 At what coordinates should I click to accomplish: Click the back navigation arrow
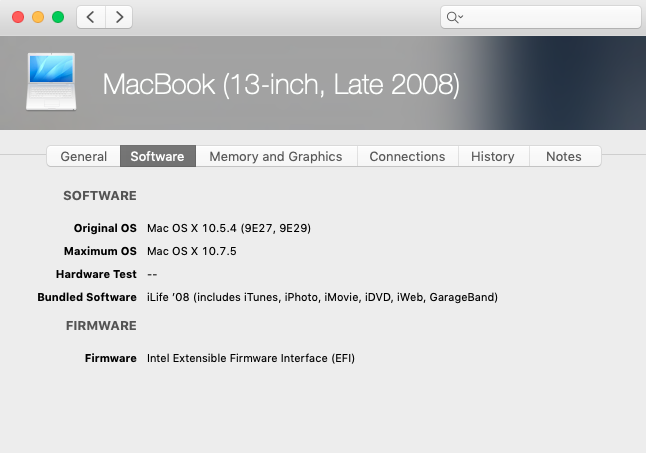click(x=91, y=17)
